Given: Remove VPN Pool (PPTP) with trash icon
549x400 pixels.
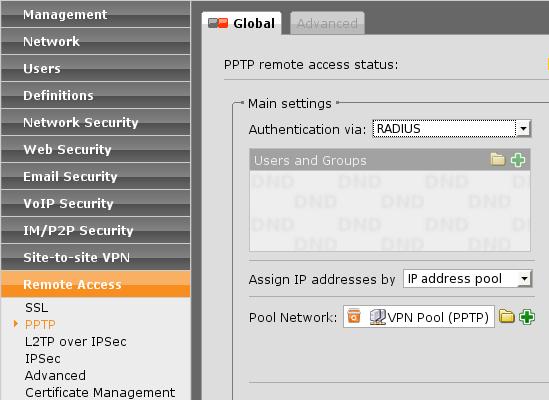Looking at the screenshot, I should pos(354,316).
